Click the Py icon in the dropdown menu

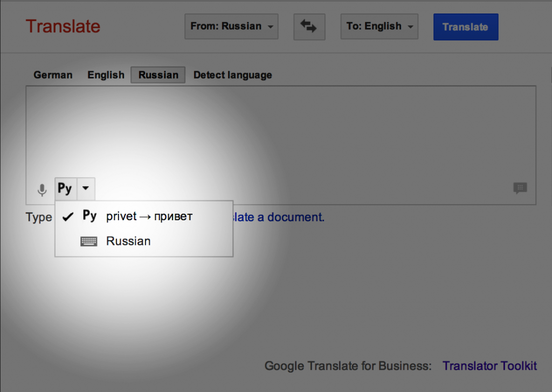point(89,216)
